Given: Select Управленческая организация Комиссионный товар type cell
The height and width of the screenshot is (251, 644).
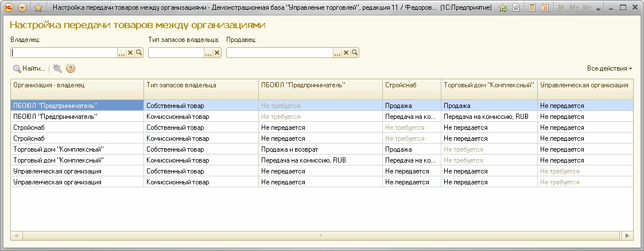Looking at the screenshot, I should point(201,182).
